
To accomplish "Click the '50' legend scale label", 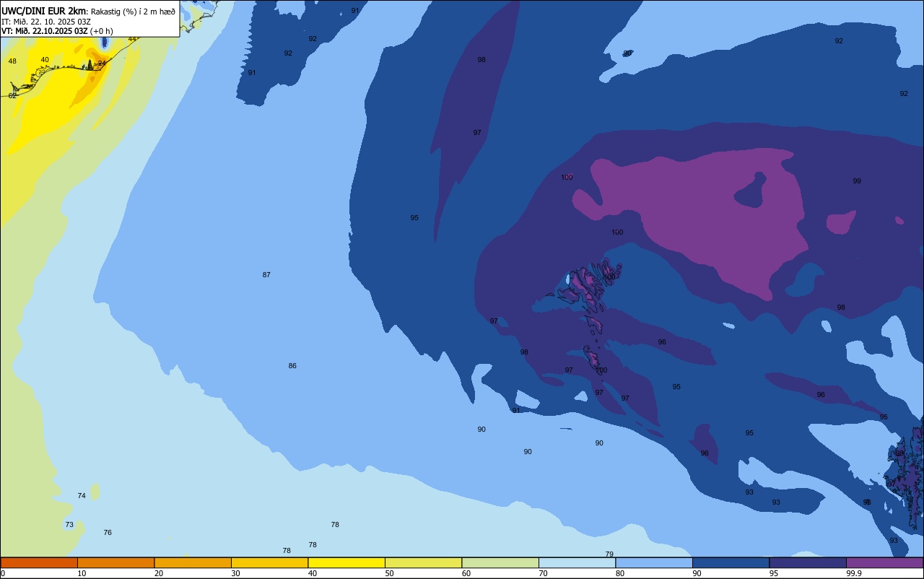I will [389, 573].
